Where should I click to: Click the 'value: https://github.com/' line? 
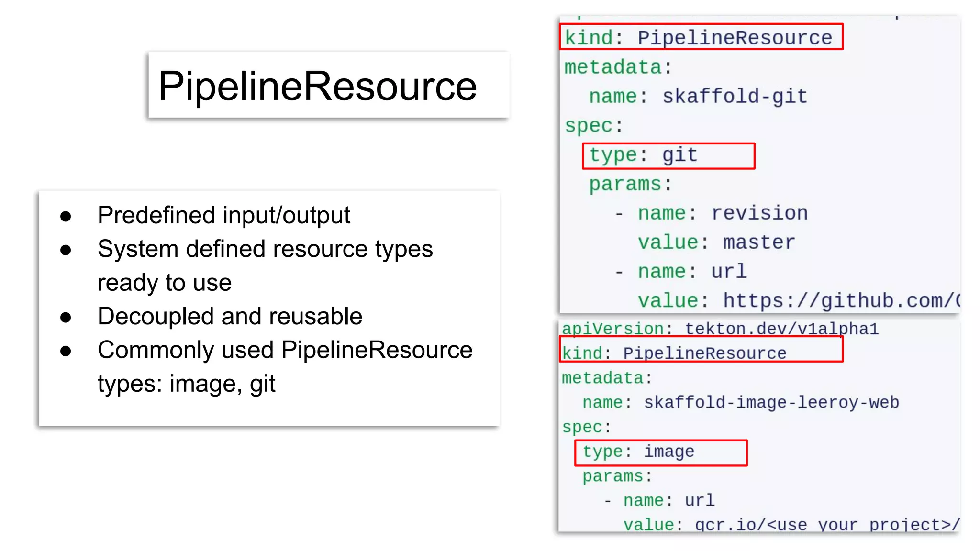[799, 301]
